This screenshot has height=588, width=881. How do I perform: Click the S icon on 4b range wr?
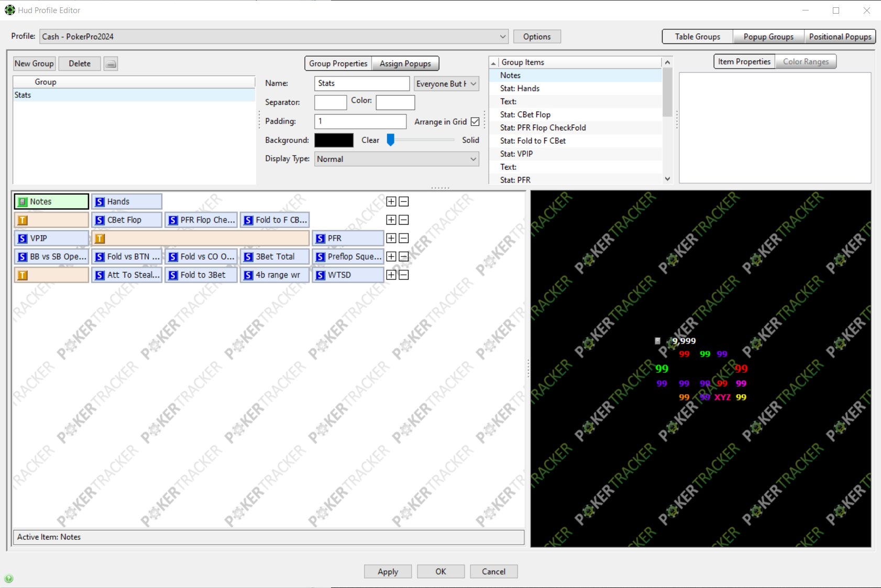(x=248, y=275)
